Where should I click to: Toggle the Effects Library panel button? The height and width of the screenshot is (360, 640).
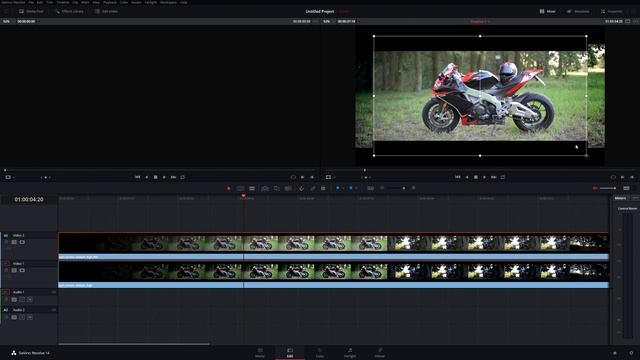point(70,11)
